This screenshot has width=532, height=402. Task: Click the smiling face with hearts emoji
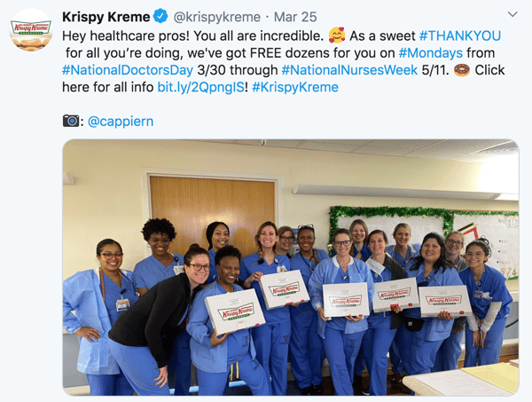(337, 35)
